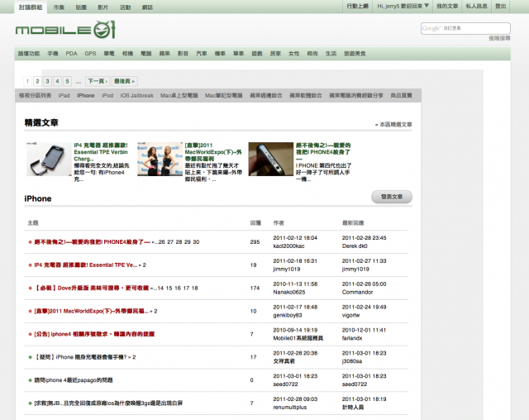Open the [求救] JB 3gs thread

[108, 403]
